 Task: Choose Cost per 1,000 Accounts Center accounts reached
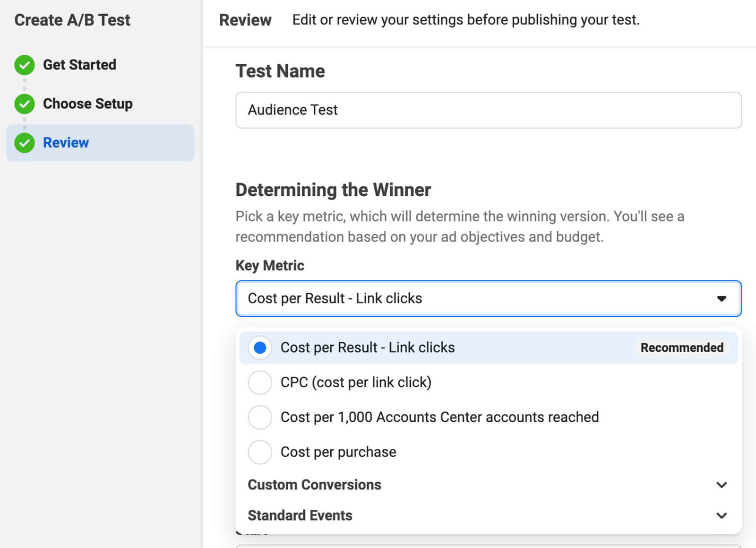260,418
